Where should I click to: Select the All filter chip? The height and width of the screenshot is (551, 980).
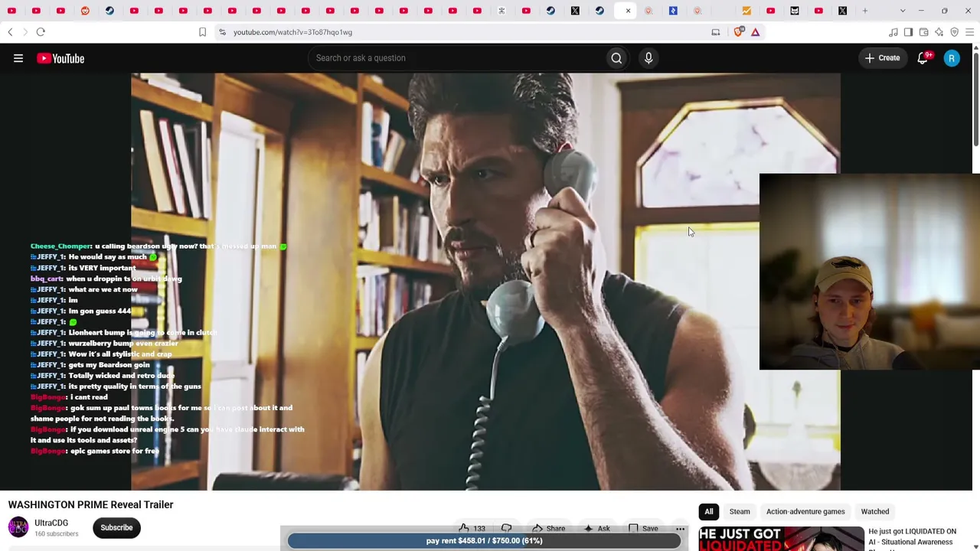709,512
